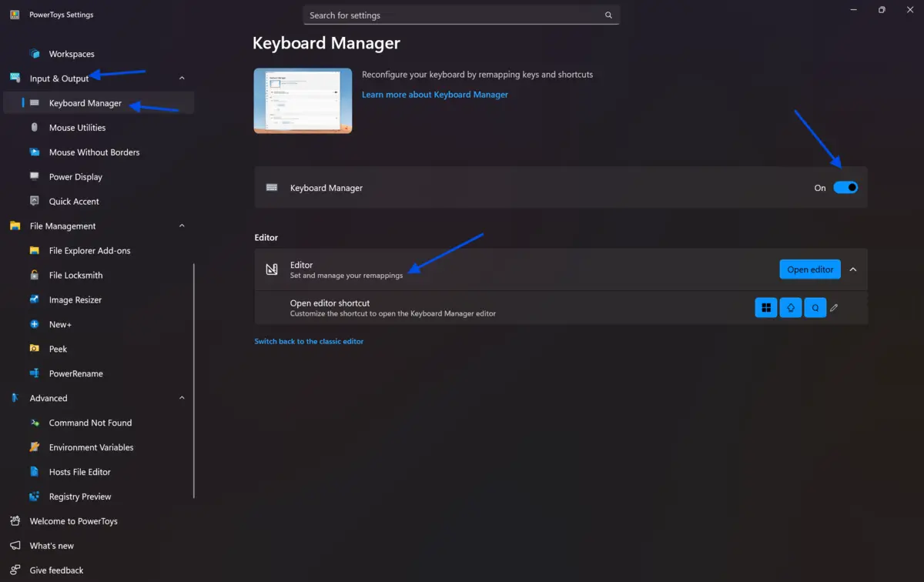This screenshot has width=924, height=582.
Task: Click the PowerRename icon
Action: (x=35, y=373)
